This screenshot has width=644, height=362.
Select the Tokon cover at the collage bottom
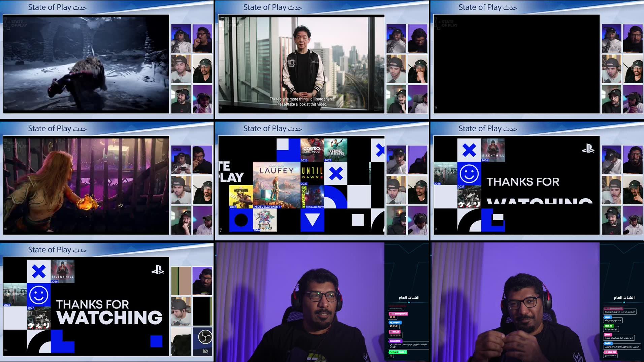265,220
